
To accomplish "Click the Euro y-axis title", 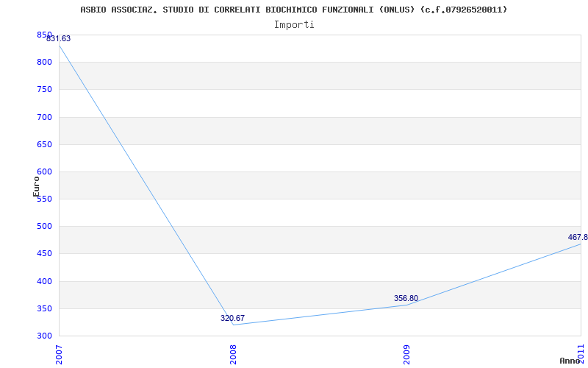I will tap(36, 187).
